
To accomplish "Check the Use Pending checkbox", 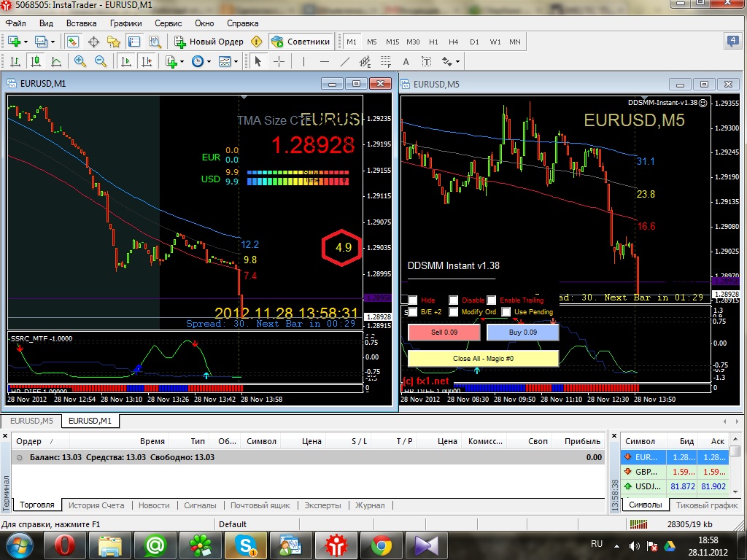I will click(506, 312).
